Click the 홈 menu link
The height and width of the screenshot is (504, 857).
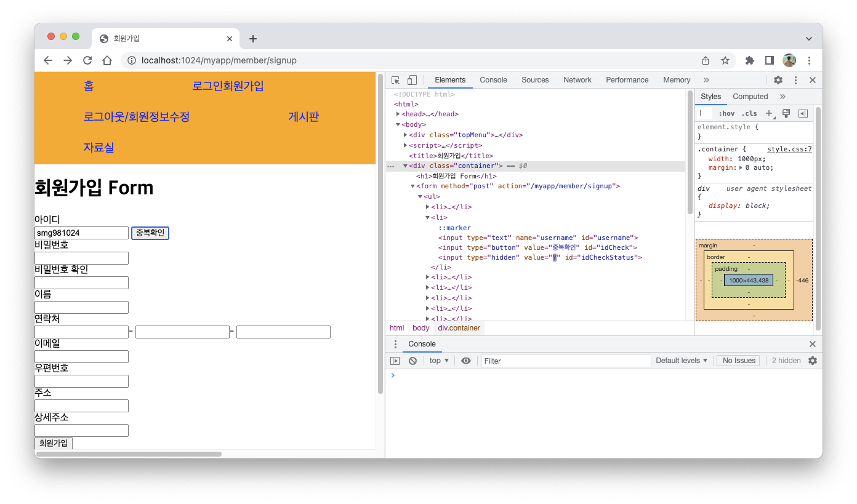tap(89, 86)
